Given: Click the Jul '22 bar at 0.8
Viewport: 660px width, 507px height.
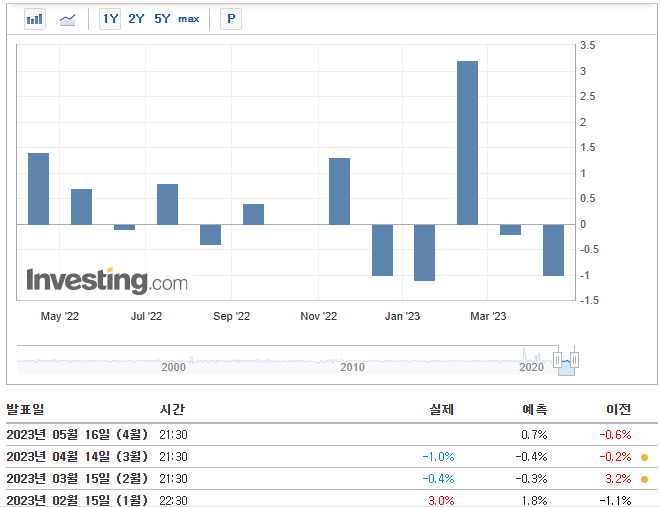Looking at the screenshot, I should click(168, 204).
